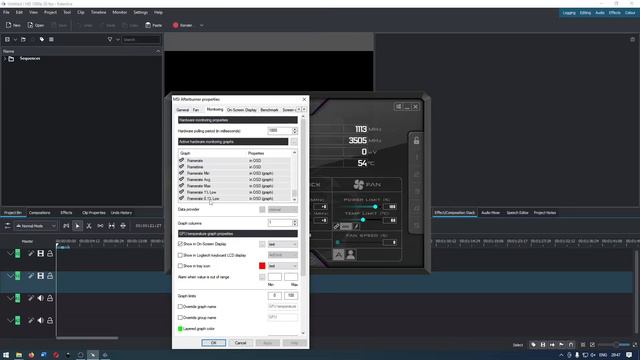Screen dimensions: 640x360
Task: Click the New project icon in Kdenlive toolbar
Action: pos(13,25)
